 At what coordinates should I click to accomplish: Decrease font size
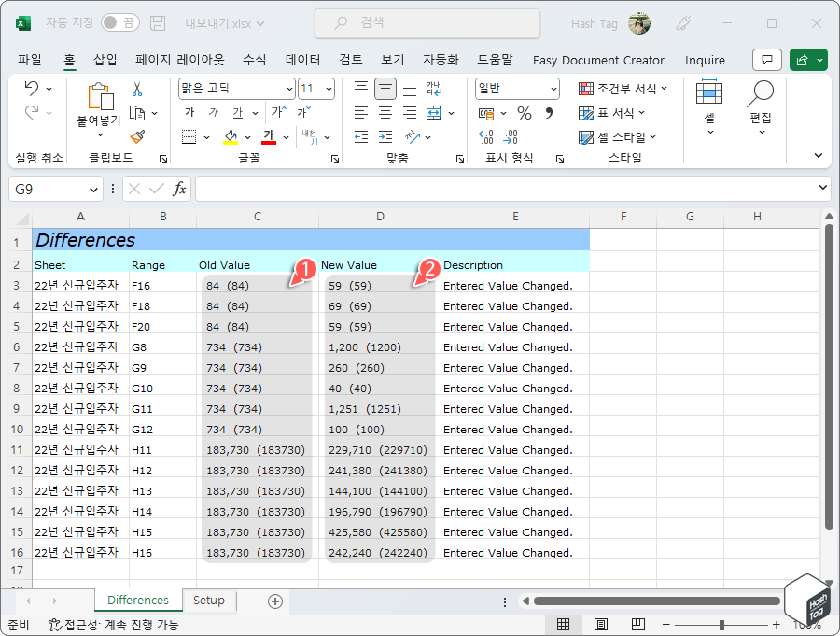click(x=303, y=112)
